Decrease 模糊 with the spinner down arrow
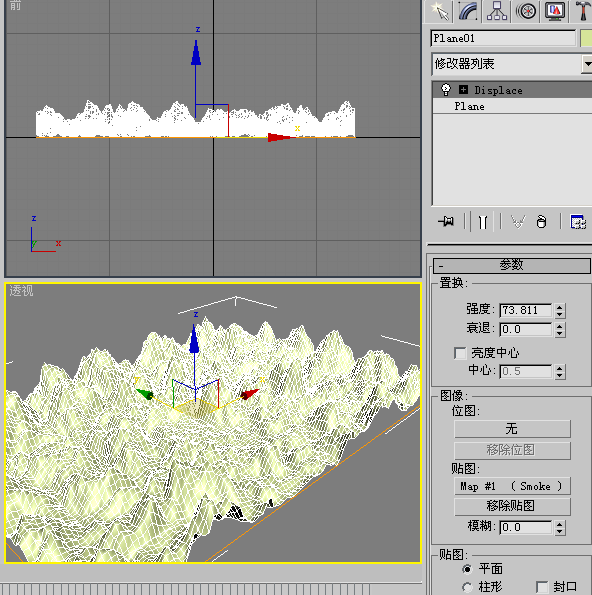This screenshot has height=595, width=592. coord(560,532)
